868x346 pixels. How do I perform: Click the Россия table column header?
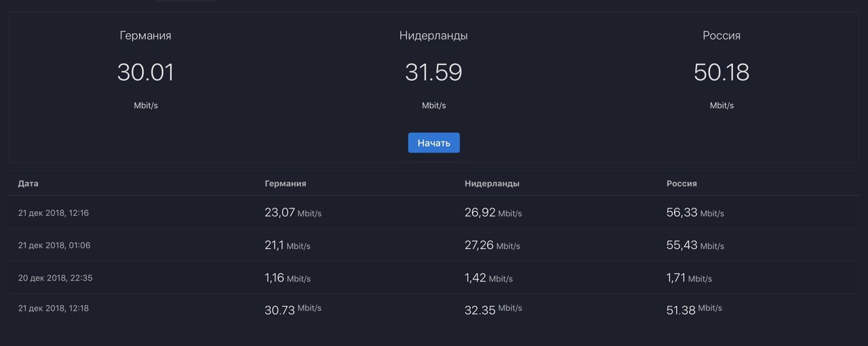click(x=682, y=184)
